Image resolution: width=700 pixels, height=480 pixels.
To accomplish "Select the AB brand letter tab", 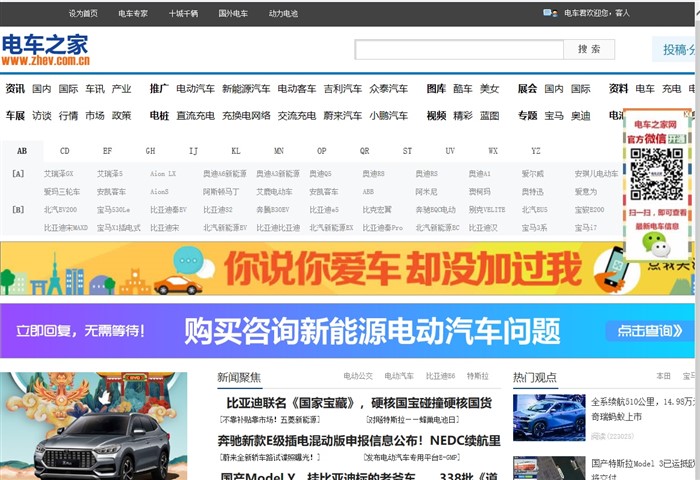I will (x=22, y=151).
